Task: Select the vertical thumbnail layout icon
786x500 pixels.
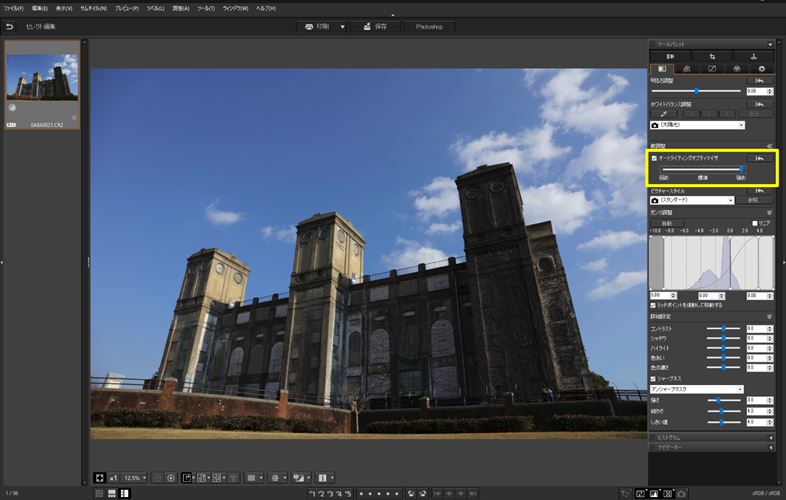Action: pyautogui.click(x=124, y=493)
